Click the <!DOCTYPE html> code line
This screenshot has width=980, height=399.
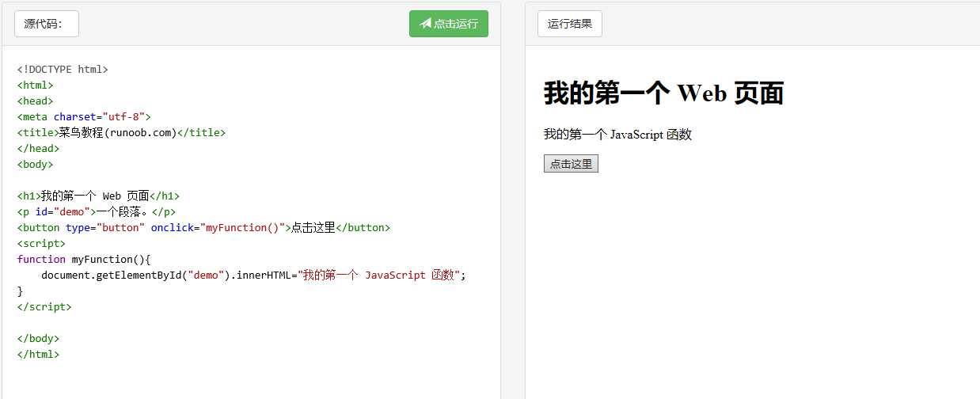point(63,69)
